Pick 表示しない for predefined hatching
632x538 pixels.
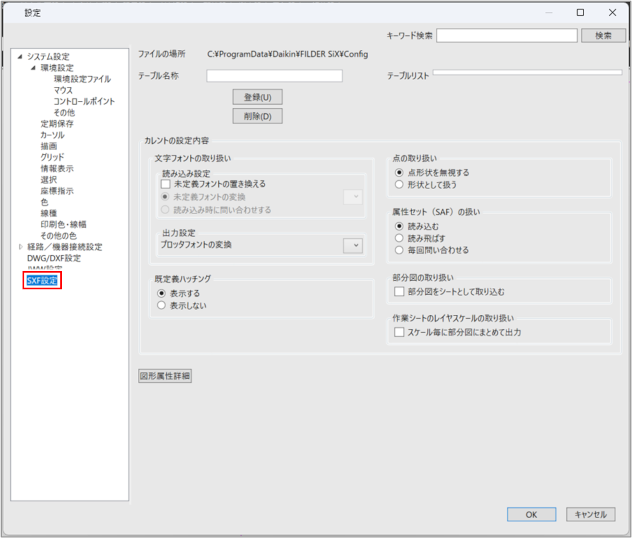(x=162, y=306)
